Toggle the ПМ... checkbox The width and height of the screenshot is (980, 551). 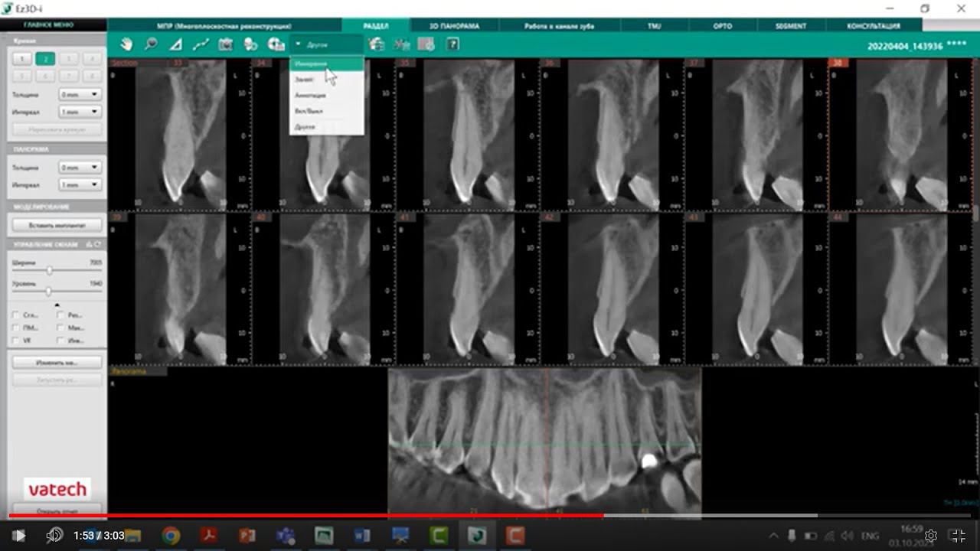pos(16,328)
